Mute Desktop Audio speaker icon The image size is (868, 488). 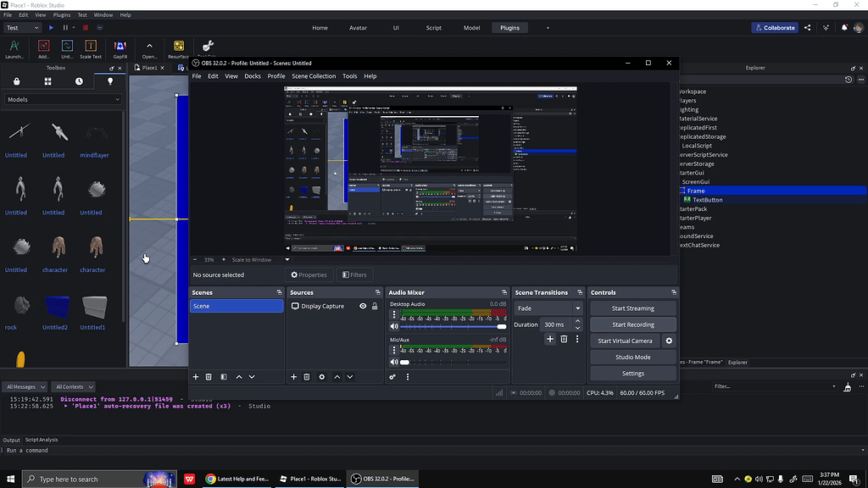pyautogui.click(x=394, y=326)
